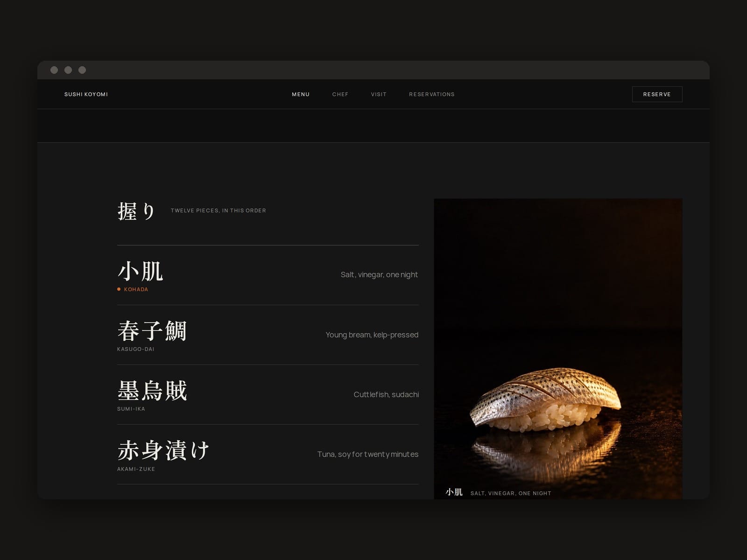This screenshot has width=747, height=560.
Task: Open Reservations in the navigation bar
Action: point(432,94)
